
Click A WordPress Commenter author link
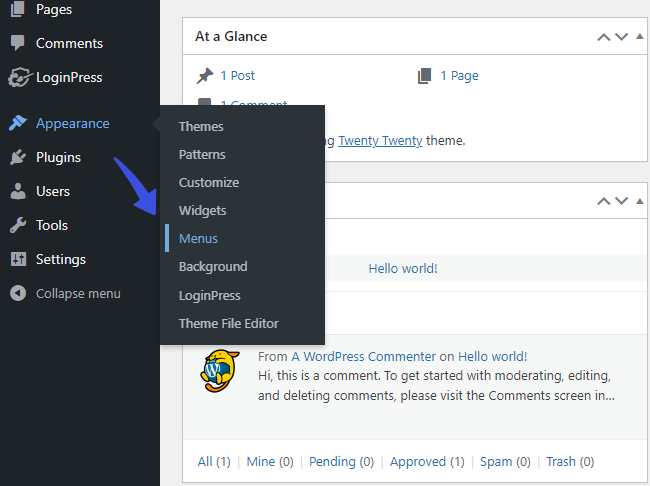pyautogui.click(x=364, y=357)
